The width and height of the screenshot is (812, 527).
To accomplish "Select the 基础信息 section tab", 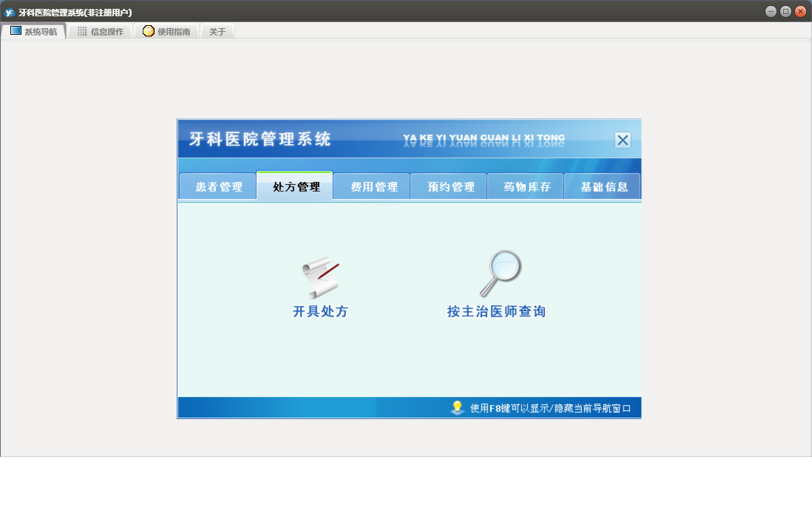I will [x=603, y=187].
